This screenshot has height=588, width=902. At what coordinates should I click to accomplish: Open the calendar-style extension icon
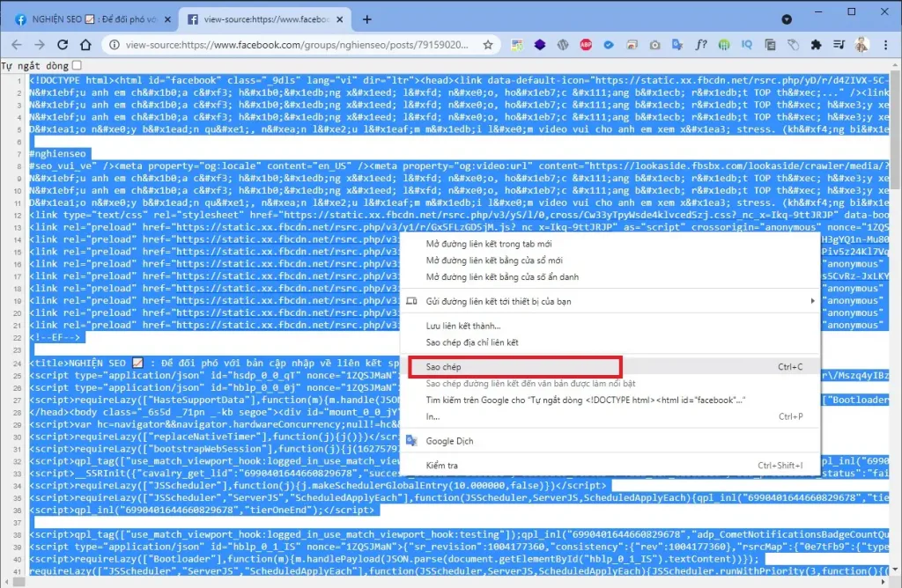pyautogui.click(x=516, y=44)
